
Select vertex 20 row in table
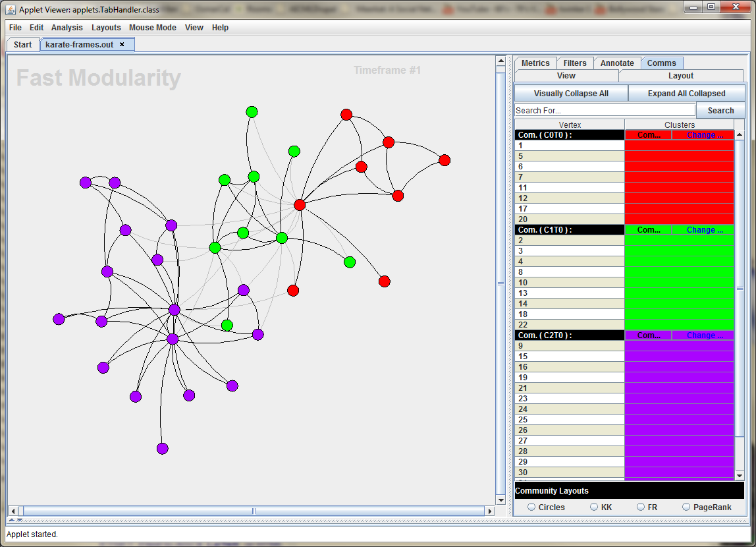pyautogui.click(x=624, y=219)
